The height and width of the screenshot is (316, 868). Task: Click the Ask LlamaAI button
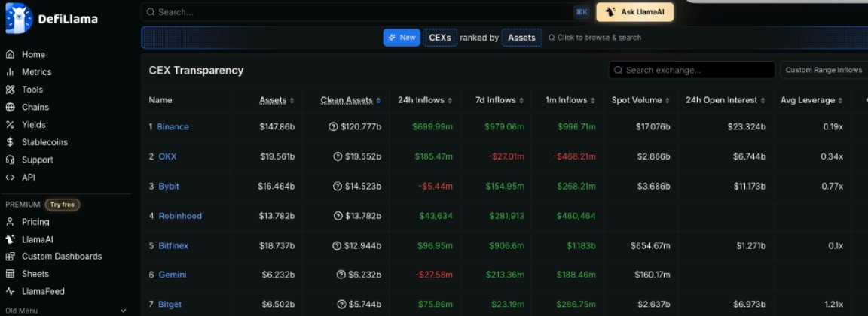(x=634, y=12)
